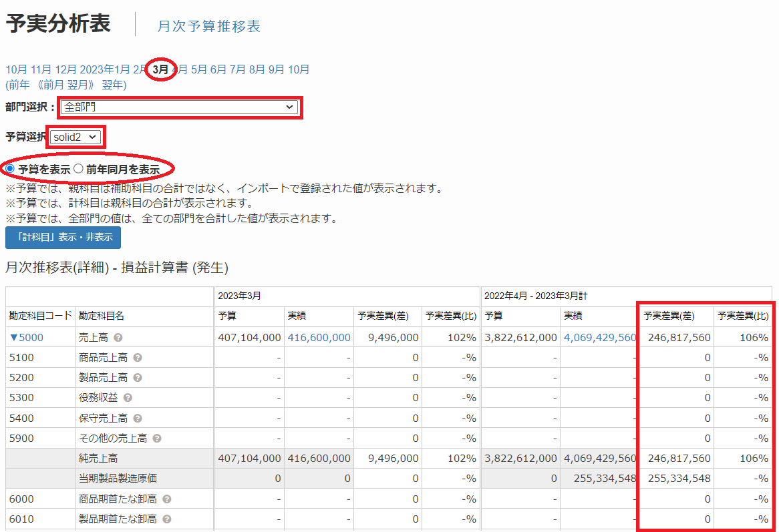Click account code 5200

[21, 378]
